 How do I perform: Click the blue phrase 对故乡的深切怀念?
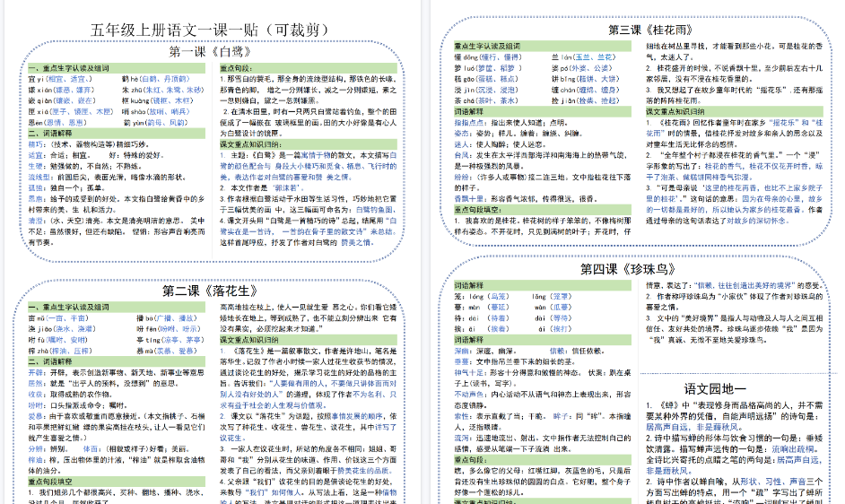tap(756, 221)
